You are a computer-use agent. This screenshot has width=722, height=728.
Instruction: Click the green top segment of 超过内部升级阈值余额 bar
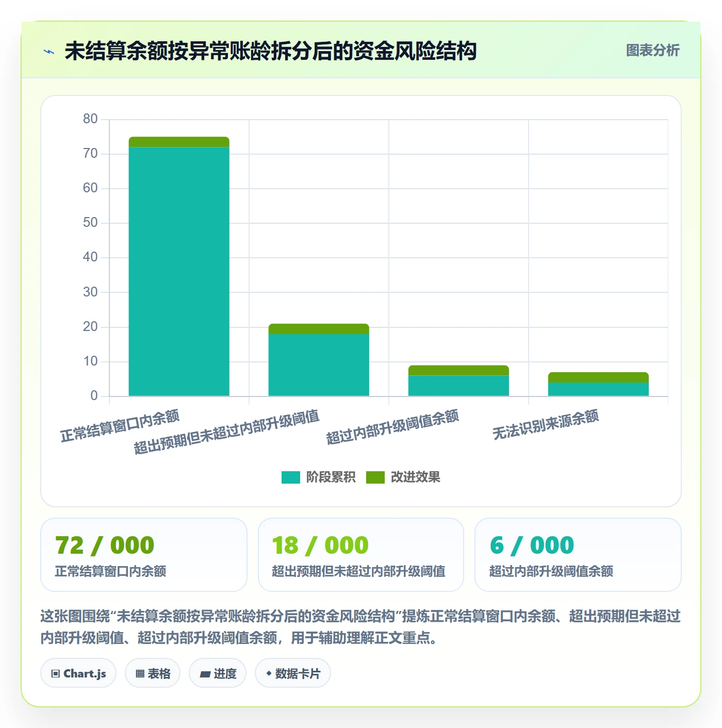(458, 371)
